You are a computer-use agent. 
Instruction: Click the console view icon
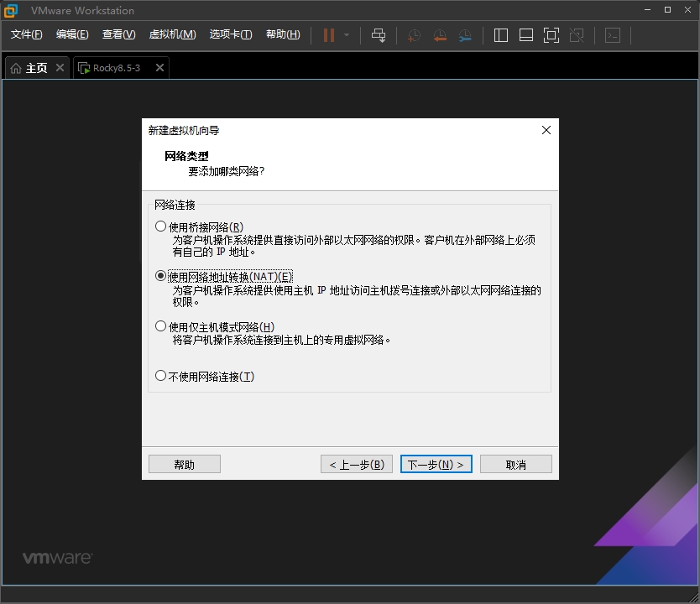pyautogui.click(x=613, y=35)
